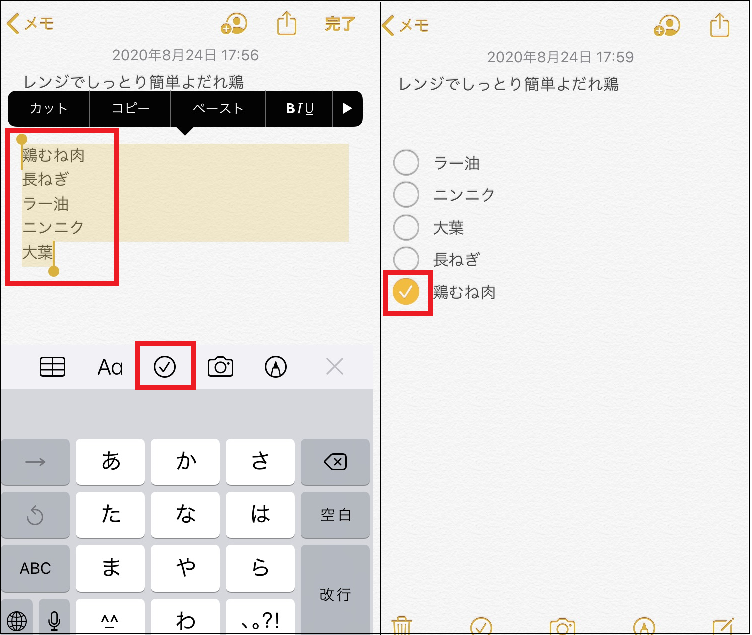Tap the markup pen icon above keyboard
Image resolution: width=752 pixels, height=635 pixels.
coord(275,367)
